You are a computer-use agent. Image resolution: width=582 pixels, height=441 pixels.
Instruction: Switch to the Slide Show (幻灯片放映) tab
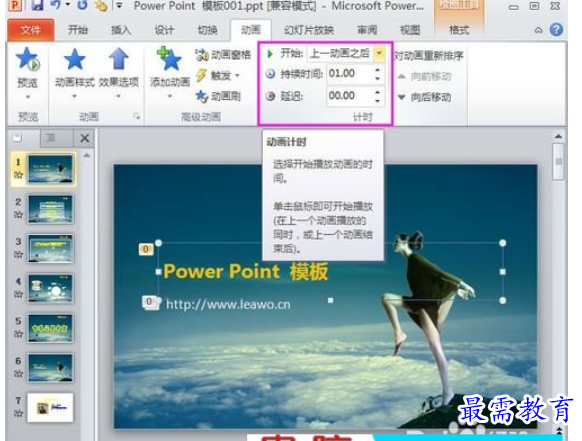click(x=309, y=30)
